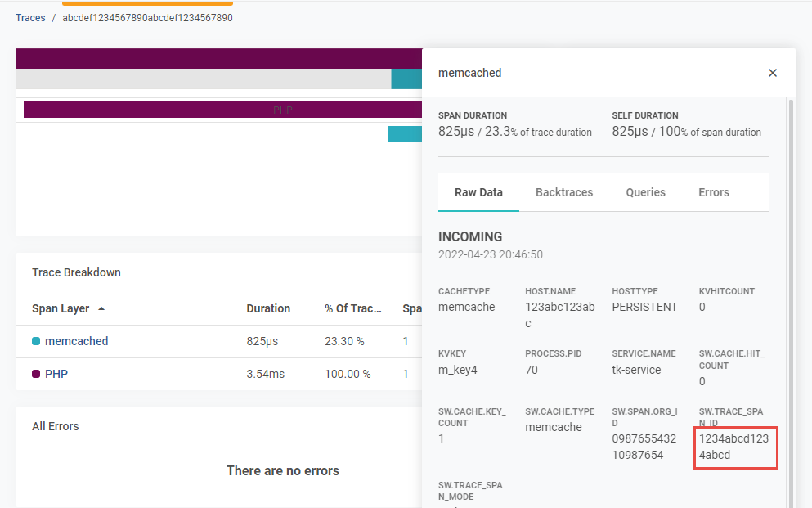Click the Duration column header
This screenshot has width=812, height=508.
tap(268, 308)
